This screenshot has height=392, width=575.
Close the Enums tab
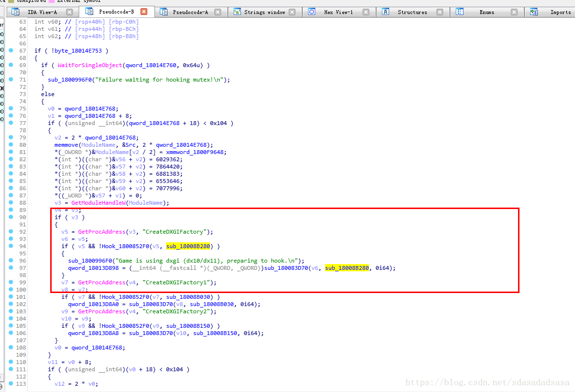514,12
